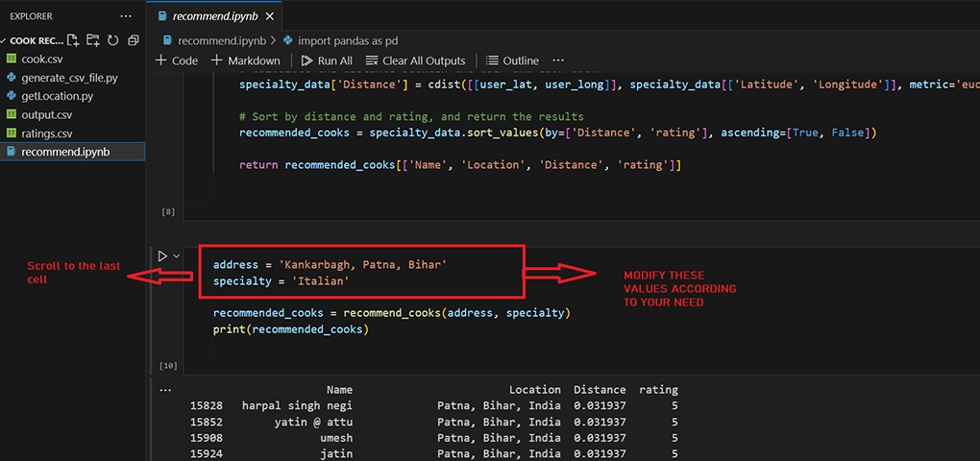Image resolution: width=980 pixels, height=461 pixels.
Task: Open run options dropdown beside play icon
Action: coord(176,255)
